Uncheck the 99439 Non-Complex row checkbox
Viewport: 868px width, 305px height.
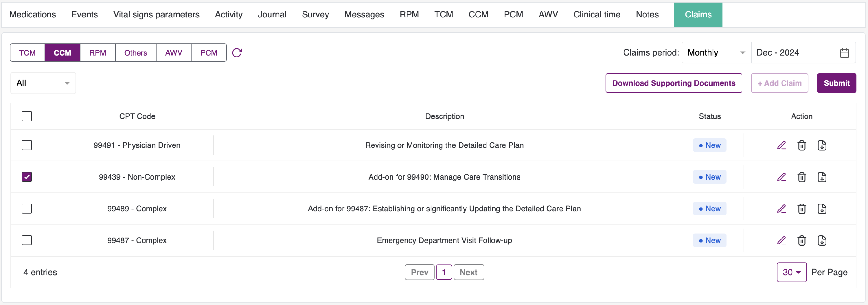[x=27, y=177]
